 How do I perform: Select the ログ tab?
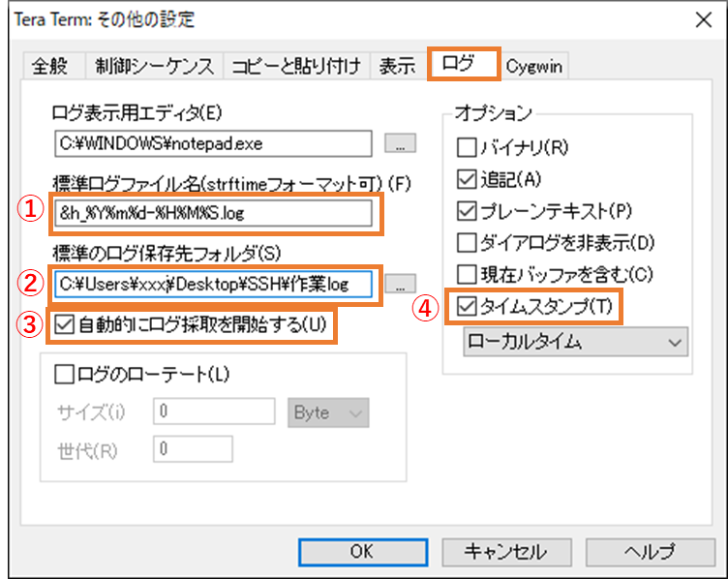[464, 64]
